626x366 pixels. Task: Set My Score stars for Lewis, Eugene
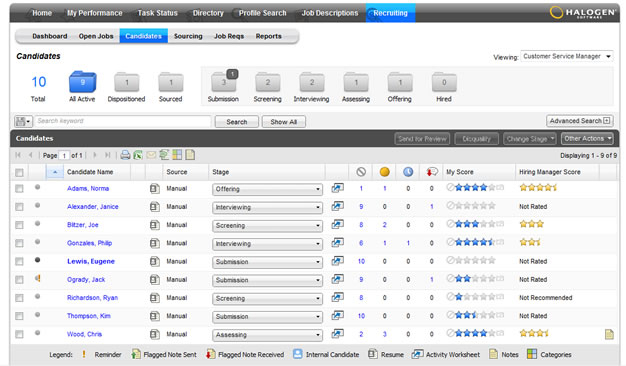click(475, 261)
